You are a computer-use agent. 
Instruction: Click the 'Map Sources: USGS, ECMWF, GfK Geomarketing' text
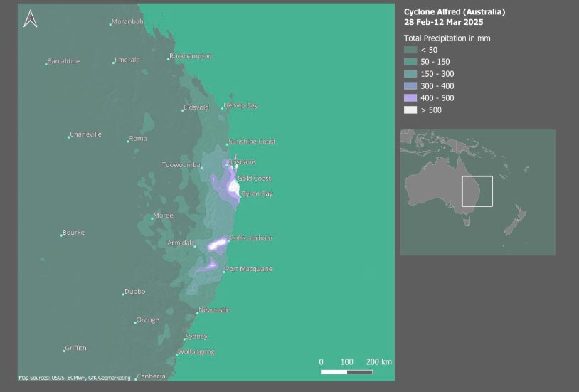click(75, 378)
